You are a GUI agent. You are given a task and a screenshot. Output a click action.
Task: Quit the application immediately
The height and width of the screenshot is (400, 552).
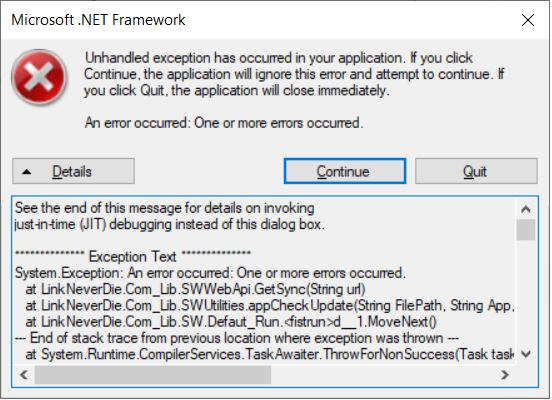[476, 171]
